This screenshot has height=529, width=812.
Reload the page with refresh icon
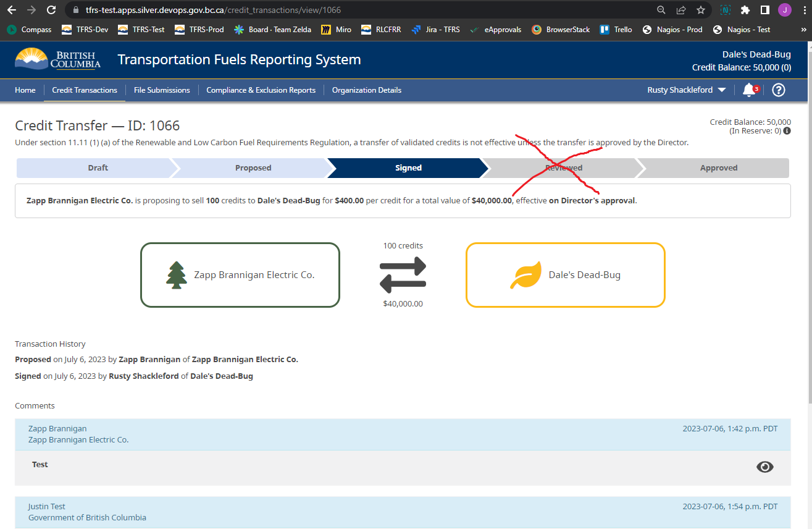click(x=52, y=10)
